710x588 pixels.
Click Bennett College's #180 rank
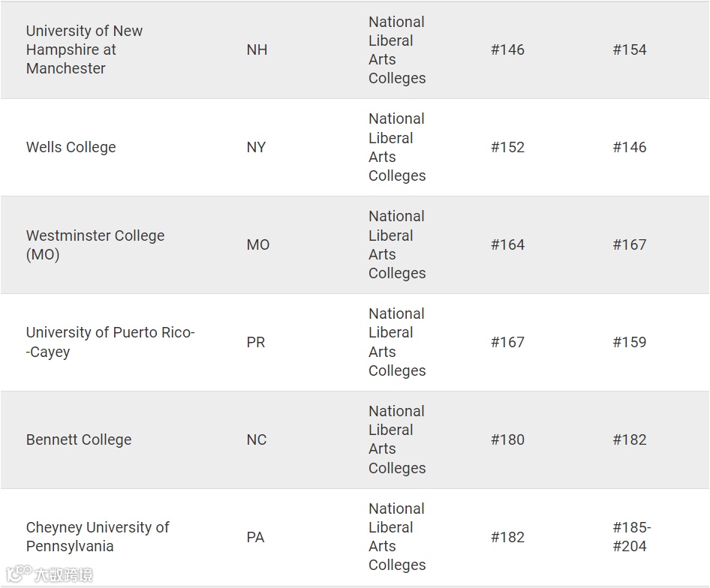click(507, 439)
